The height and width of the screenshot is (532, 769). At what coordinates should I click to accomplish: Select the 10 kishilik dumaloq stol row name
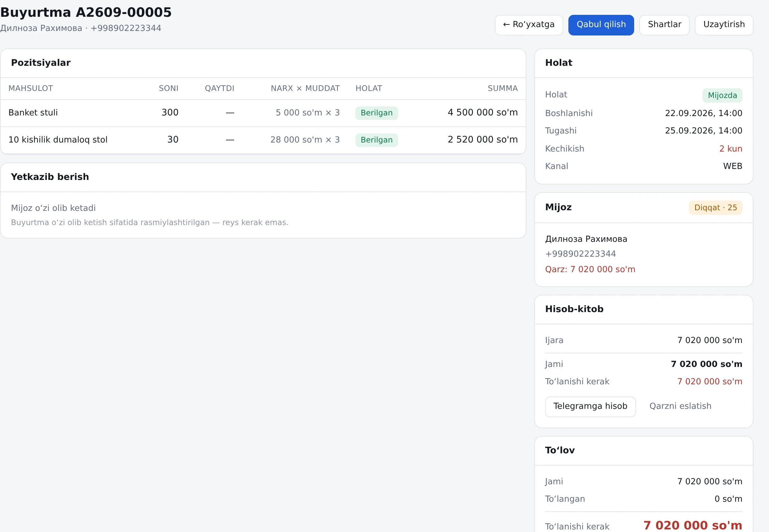[x=58, y=140]
